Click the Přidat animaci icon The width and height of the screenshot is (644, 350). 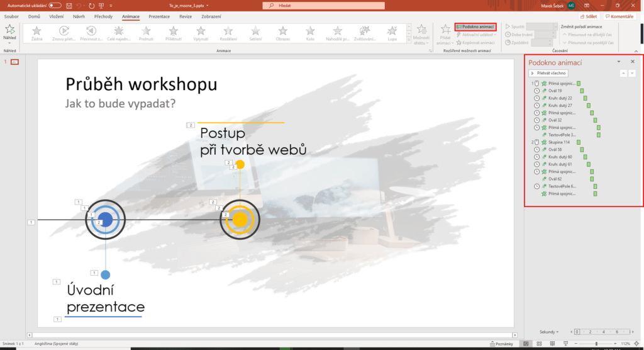coord(445,30)
